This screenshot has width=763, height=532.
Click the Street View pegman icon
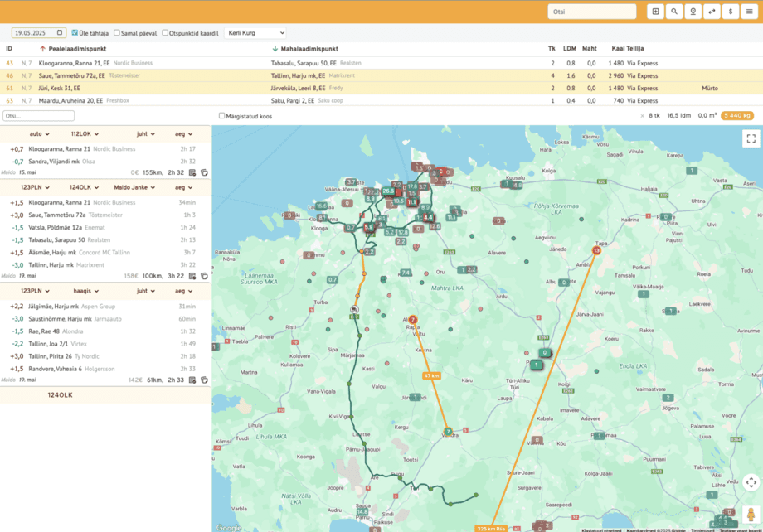pyautogui.click(x=751, y=515)
